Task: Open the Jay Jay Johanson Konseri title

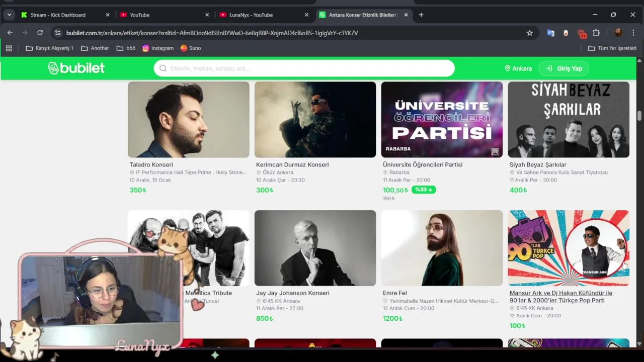Action: click(x=293, y=293)
